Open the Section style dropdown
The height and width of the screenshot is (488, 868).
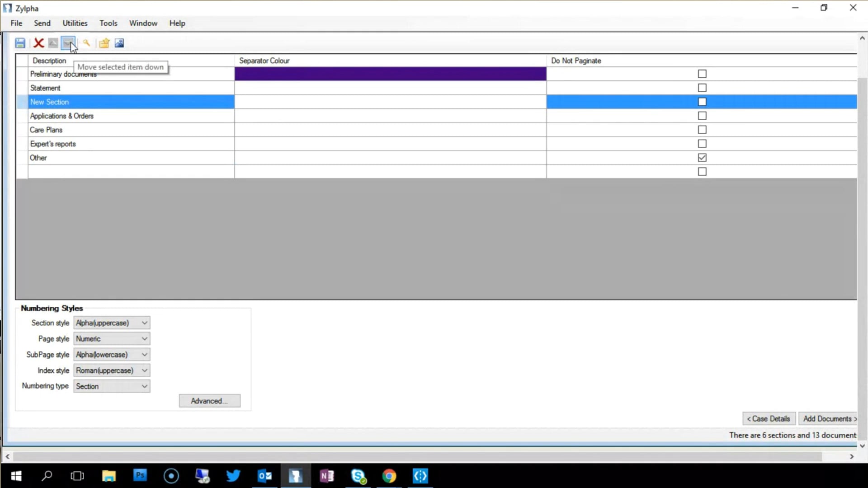pyautogui.click(x=112, y=323)
